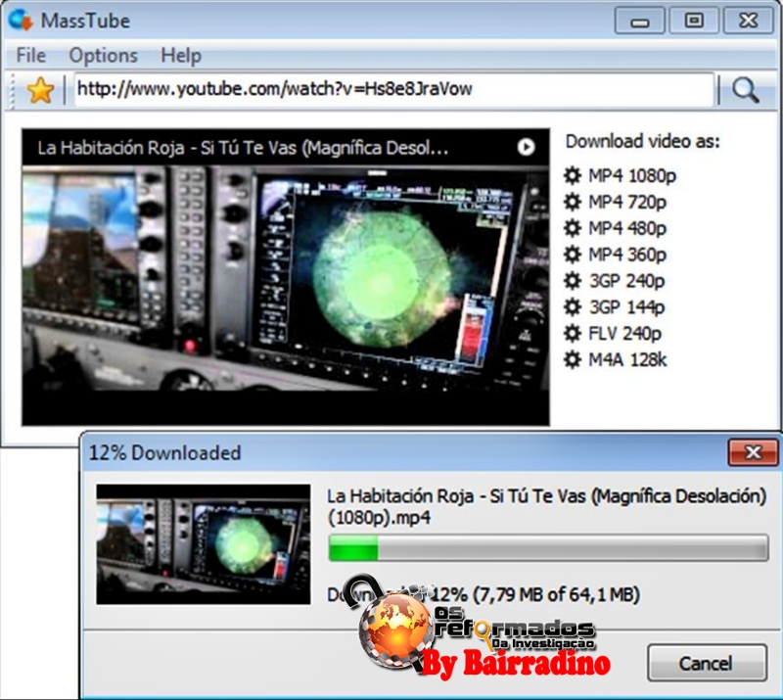Click the green download progress bar
The width and height of the screenshot is (783, 700).
[548, 547]
